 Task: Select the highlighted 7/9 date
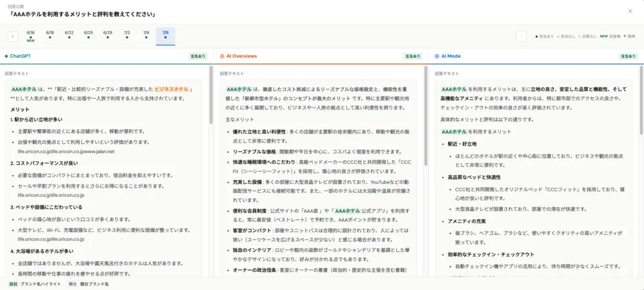click(x=166, y=36)
